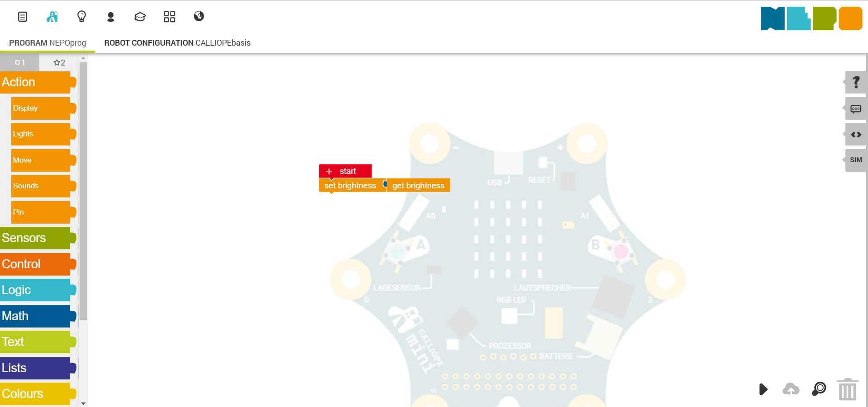Image resolution: width=868 pixels, height=407 pixels.
Task: Click the magnifier view icon
Action: tap(819, 389)
